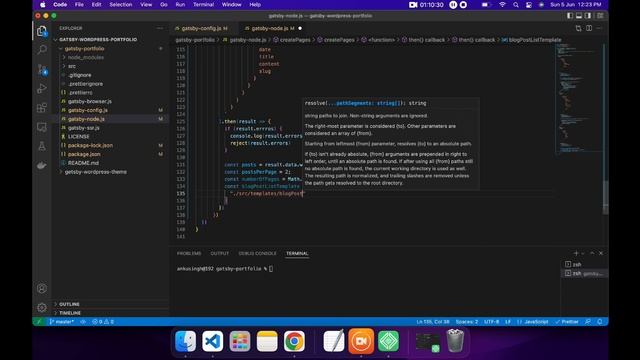Open Accounts icon in activity bar
The width and height of the screenshot is (640, 360).
click(42, 288)
